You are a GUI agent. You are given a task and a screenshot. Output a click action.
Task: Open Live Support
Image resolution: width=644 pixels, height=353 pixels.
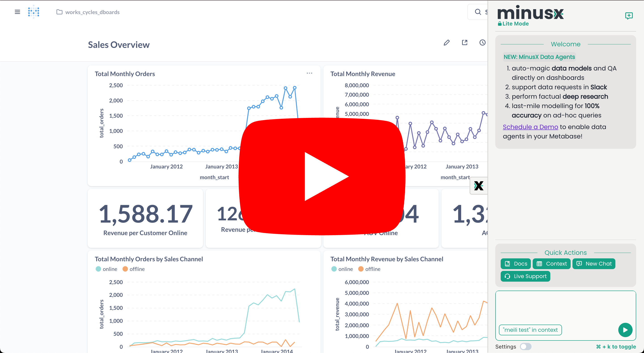[525, 276]
